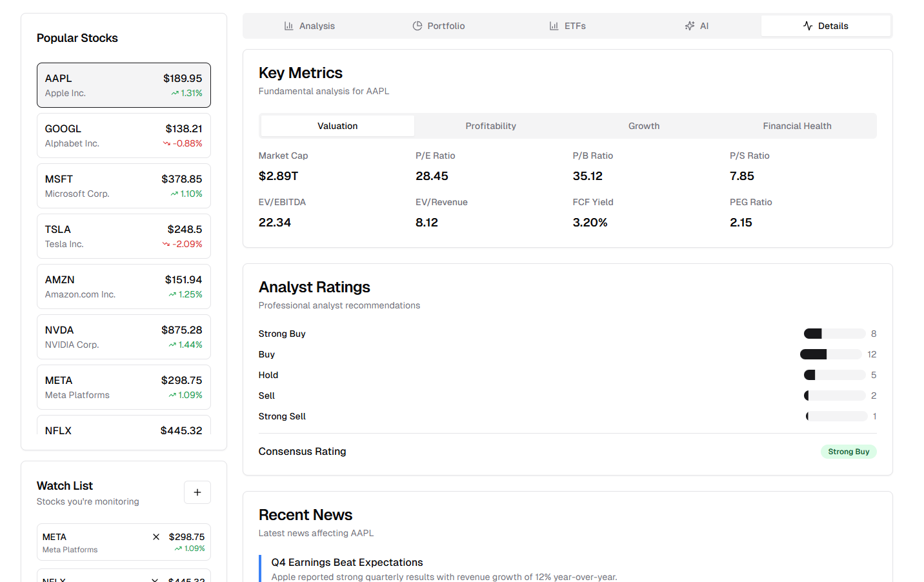Click the Strong Buy rating bar

coord(835,334)
